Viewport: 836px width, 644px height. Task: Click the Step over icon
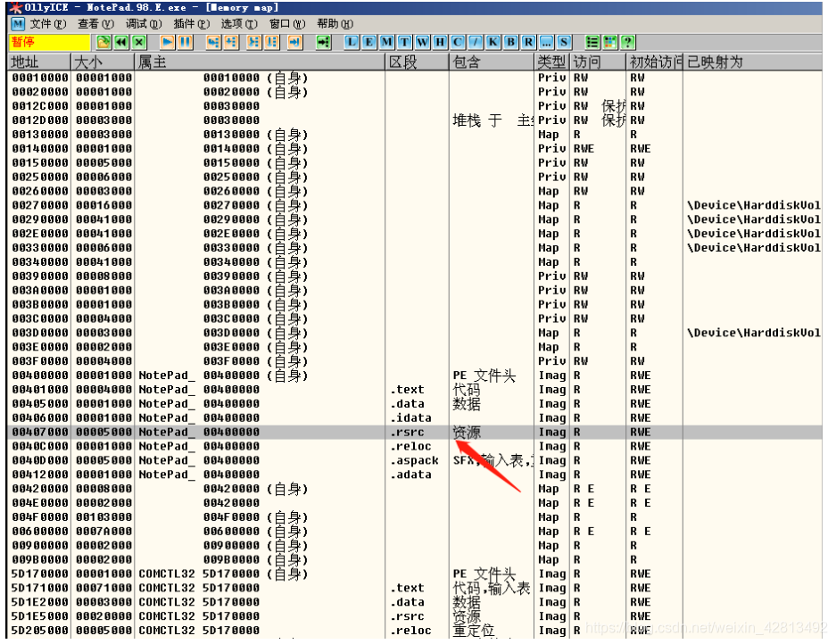point(231,42)
